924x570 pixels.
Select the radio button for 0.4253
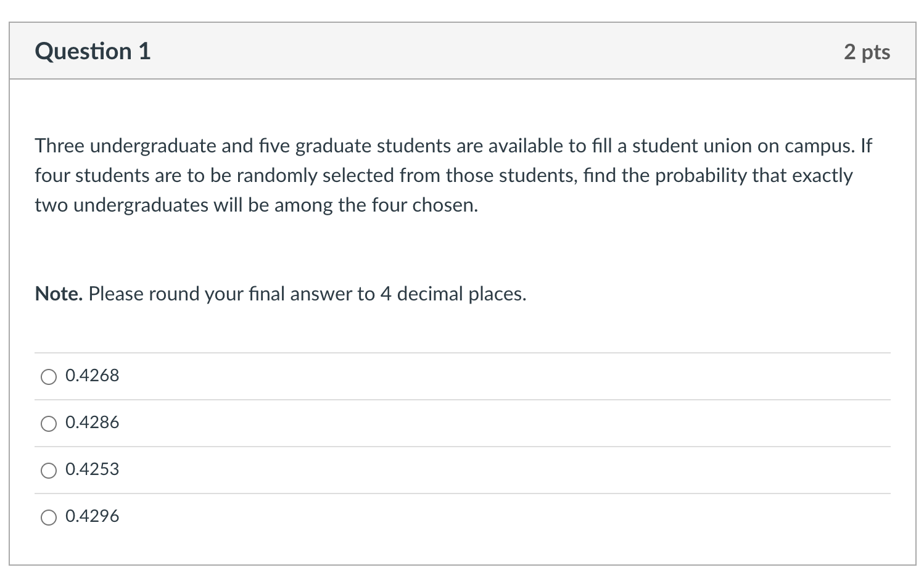click(x=49, y=470)
